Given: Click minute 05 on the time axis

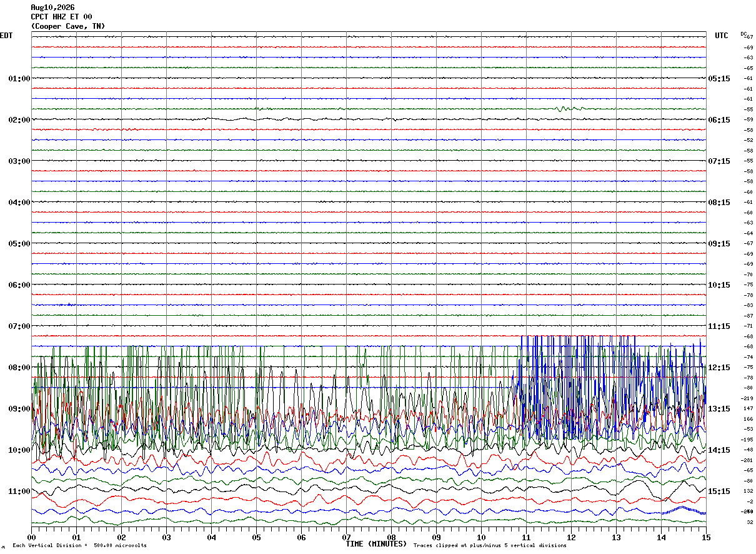Looking at the screenshot, I should point(256,537).
